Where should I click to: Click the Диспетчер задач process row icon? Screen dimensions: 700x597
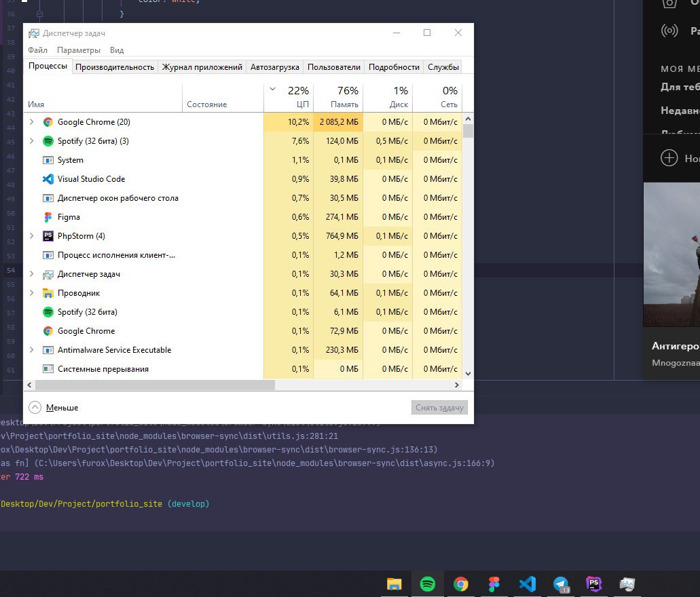click(48, 274)
